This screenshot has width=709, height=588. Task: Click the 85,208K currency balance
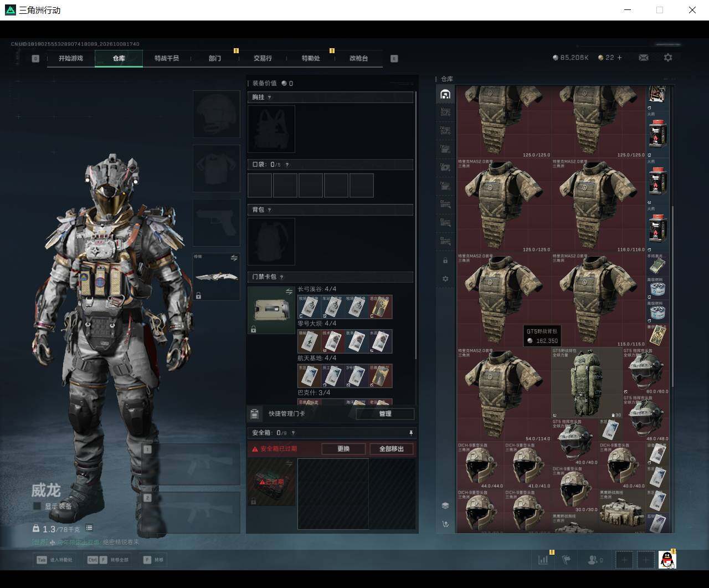(x=571, y=58)
